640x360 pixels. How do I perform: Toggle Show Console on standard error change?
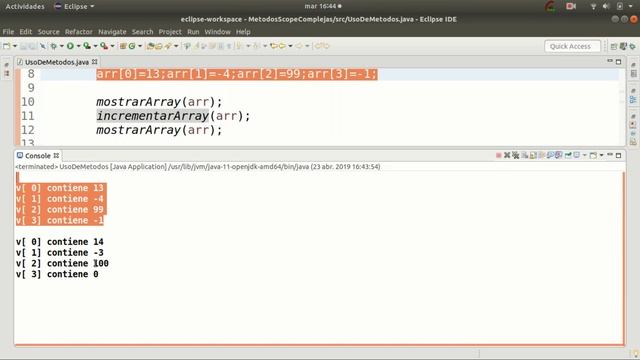point(558,156)
